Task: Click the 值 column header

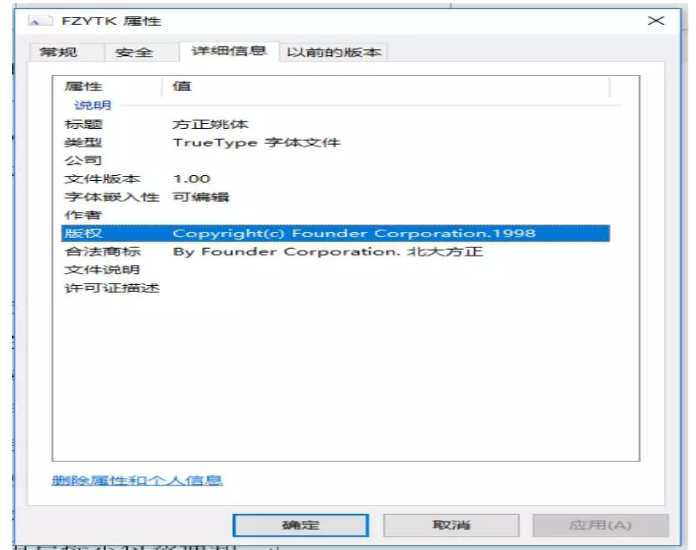Action: [182, 87]
